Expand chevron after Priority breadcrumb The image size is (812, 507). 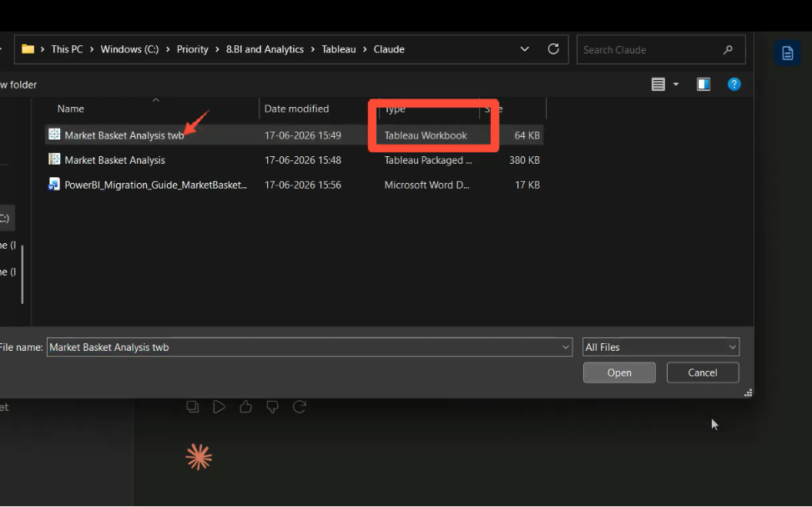tap(217, 49)
